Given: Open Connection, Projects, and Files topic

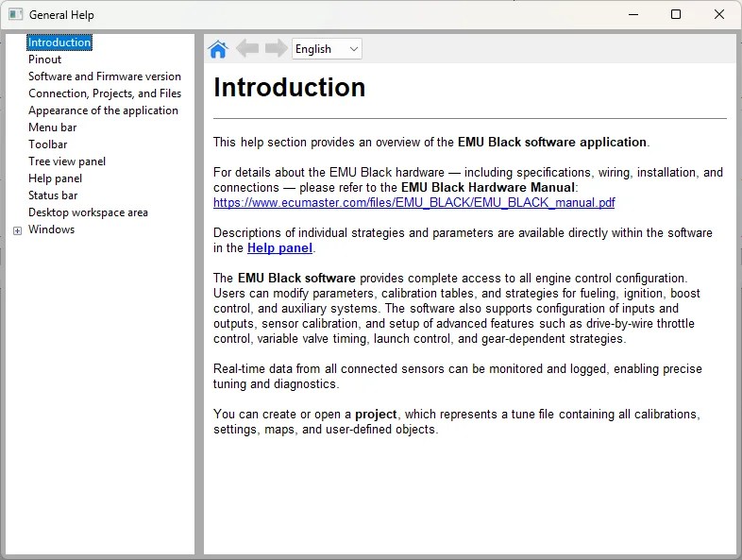Looking at the screenshot, I should pyautogui.click(x=105, y=93).
